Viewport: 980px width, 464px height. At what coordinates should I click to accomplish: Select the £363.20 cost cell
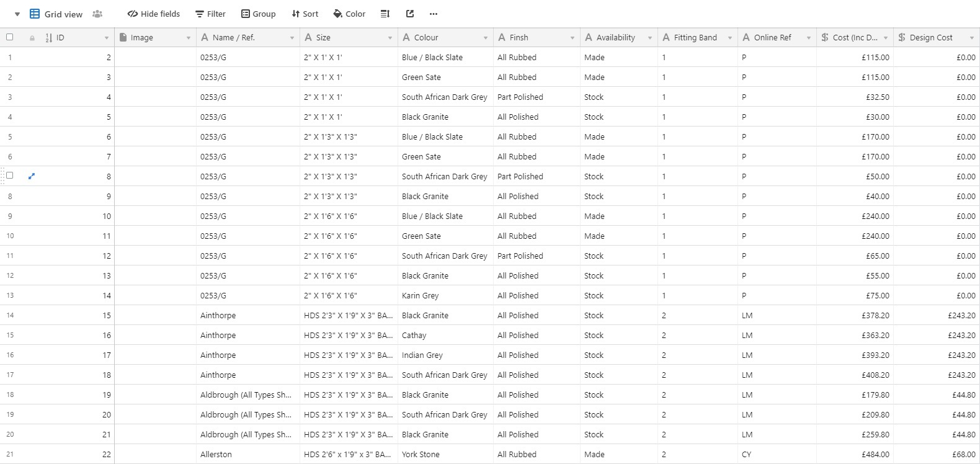click(855, 335)
